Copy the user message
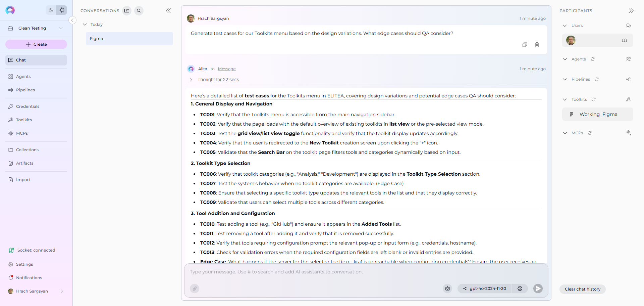The width and height of the screenshot is (644, 306). (x=525, y=45)
